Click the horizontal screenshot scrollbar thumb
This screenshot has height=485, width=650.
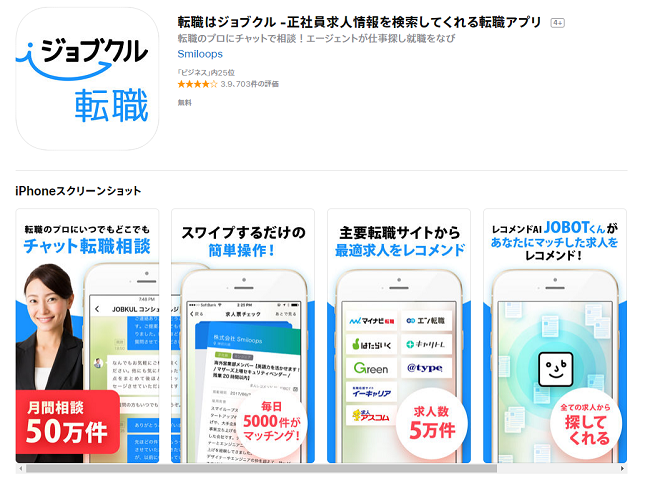click(261, 468)
